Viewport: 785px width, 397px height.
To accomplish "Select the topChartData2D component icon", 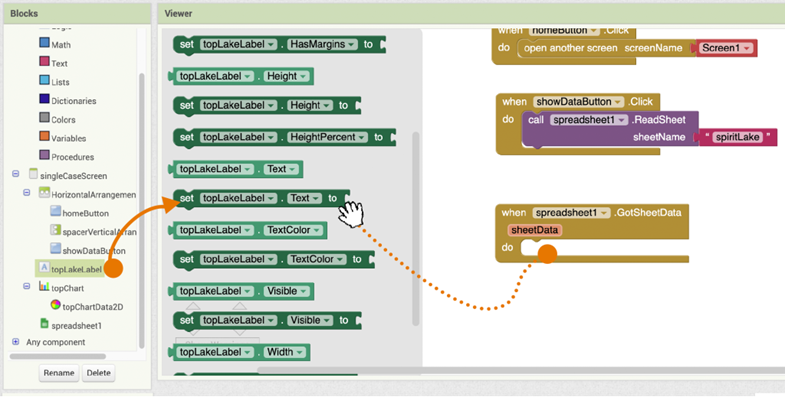I will [x=56, y=305].
